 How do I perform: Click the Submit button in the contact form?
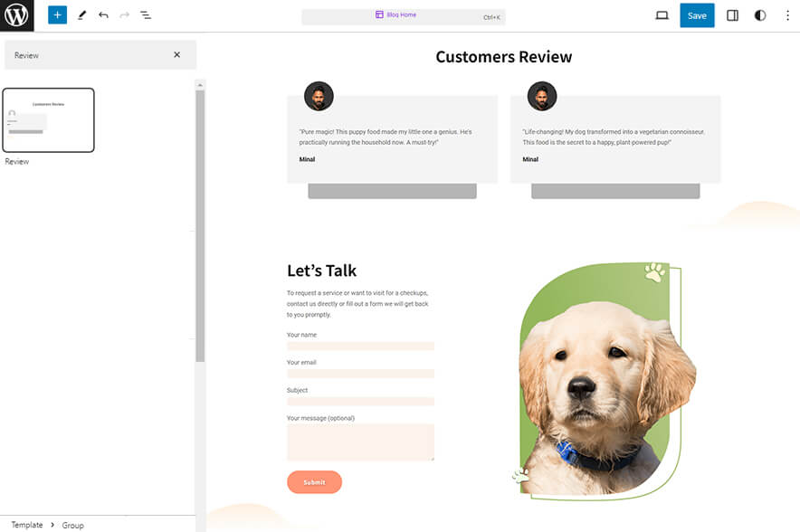click(314, 481)
